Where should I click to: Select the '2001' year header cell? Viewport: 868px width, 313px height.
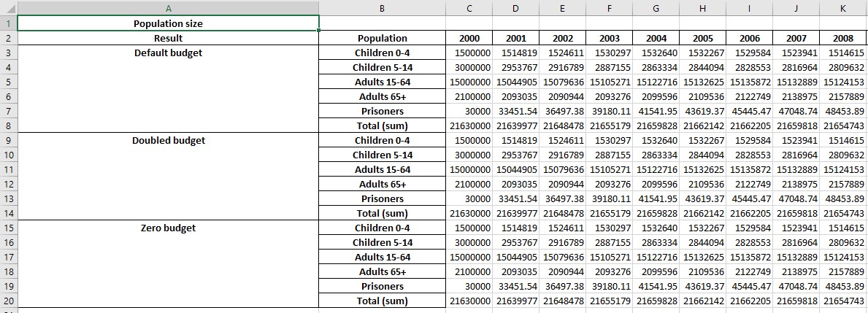pyautogui.click(x=515, y=38)
